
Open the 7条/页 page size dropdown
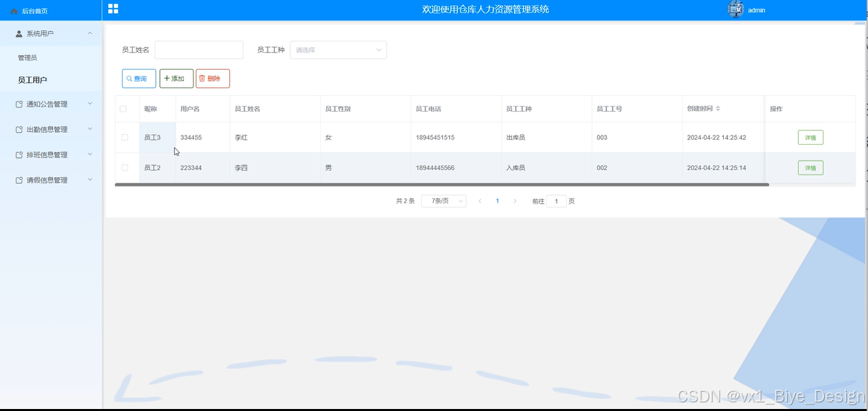coord(444,201)
